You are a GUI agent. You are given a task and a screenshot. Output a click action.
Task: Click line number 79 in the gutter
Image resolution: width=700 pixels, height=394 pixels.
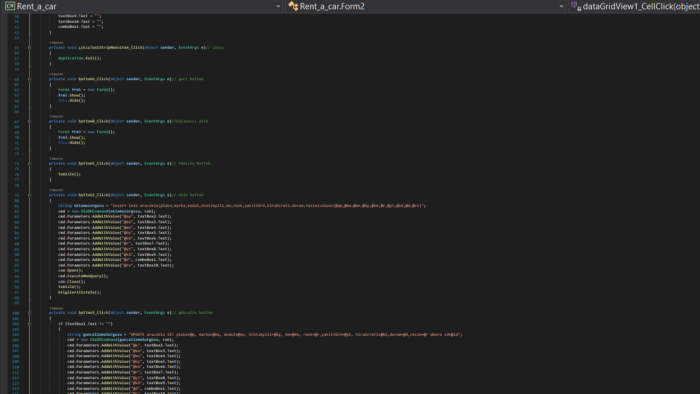17,195
